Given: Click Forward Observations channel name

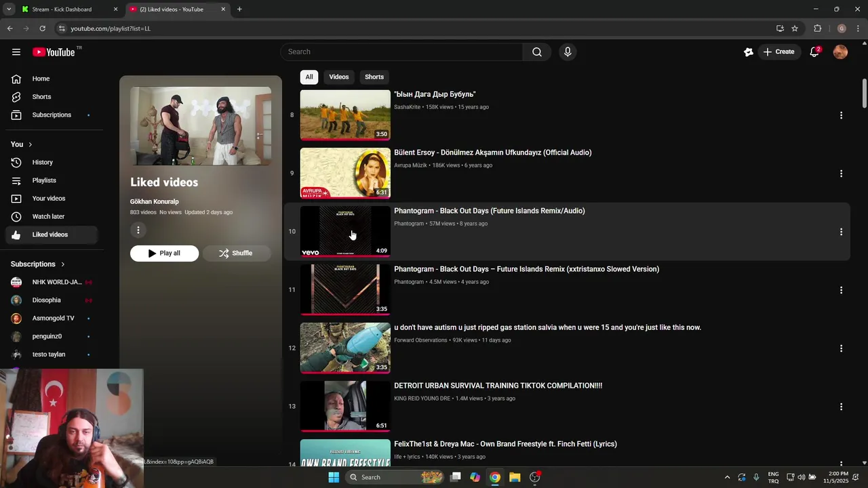Looking at the screenshot, I should tap(420, 340).
